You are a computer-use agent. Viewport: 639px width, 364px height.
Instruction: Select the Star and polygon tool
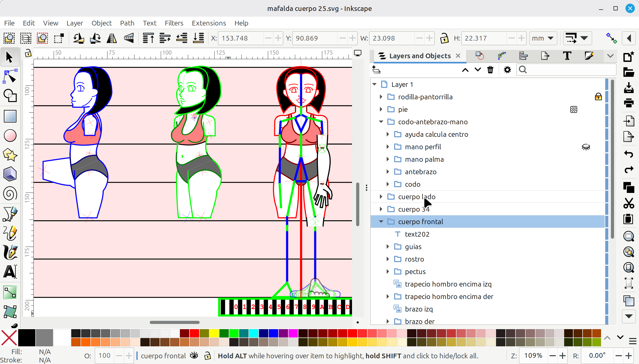click(10, 155)
